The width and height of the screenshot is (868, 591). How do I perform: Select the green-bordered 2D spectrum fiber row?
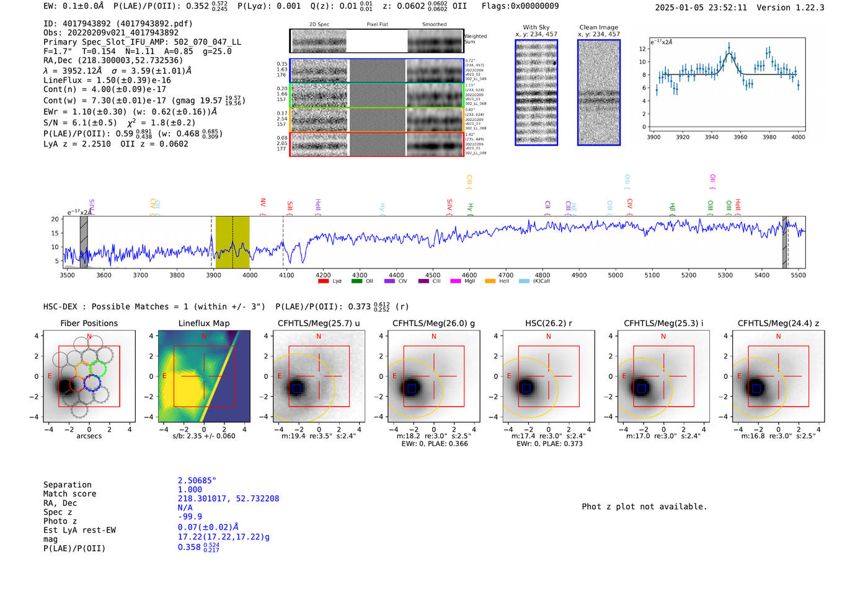pyautogui.click(x=377, y=95)
